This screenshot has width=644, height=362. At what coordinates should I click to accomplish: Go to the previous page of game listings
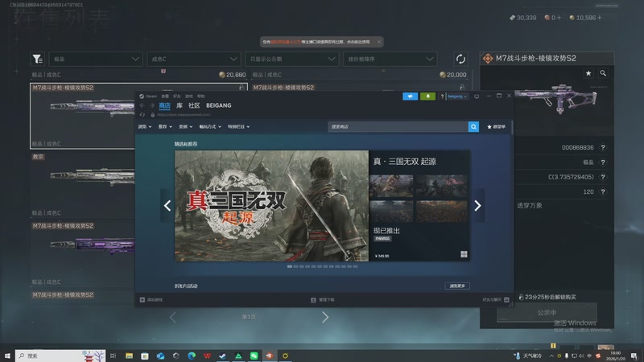(173, 317)
